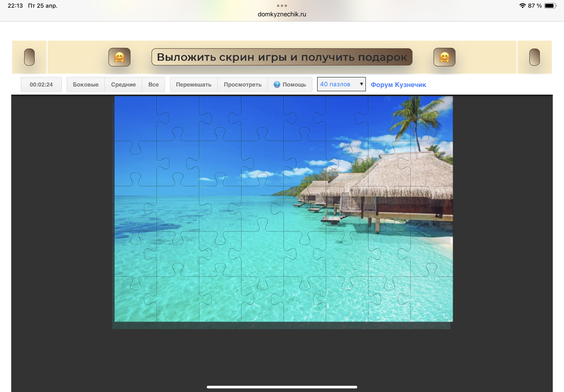The height and width of the screenshot is (392, 564).
Task: Tap the three-dots icon in the top bar
Action: tap(282, 6)
